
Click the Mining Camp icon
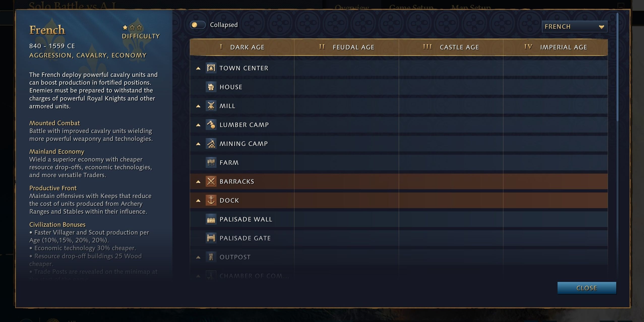tap(211, 144)
